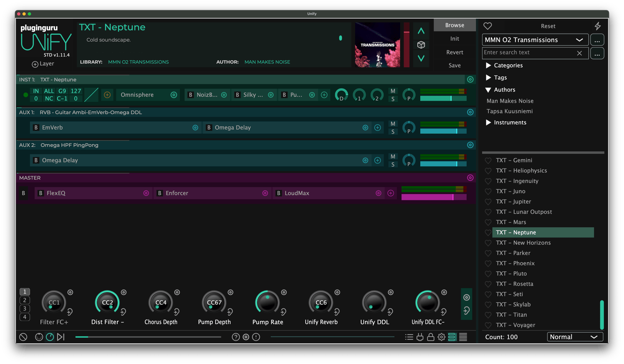Open the list view icon in footer
Image resolution: width=624 pixels, height=364 pixels.
(409, 337)
